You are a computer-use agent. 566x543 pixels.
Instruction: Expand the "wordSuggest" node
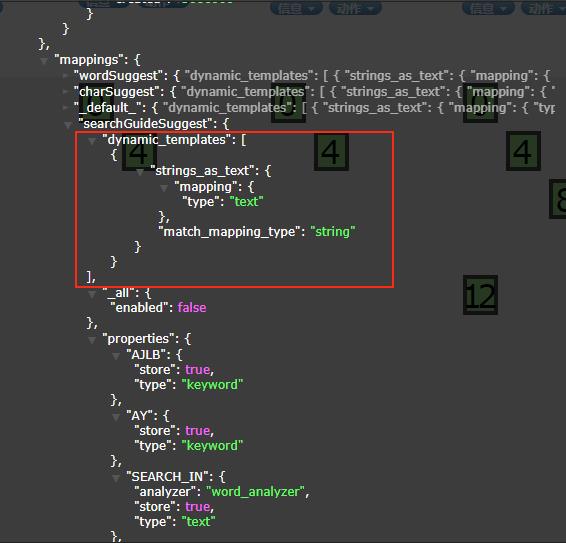(x=65, y=76)
